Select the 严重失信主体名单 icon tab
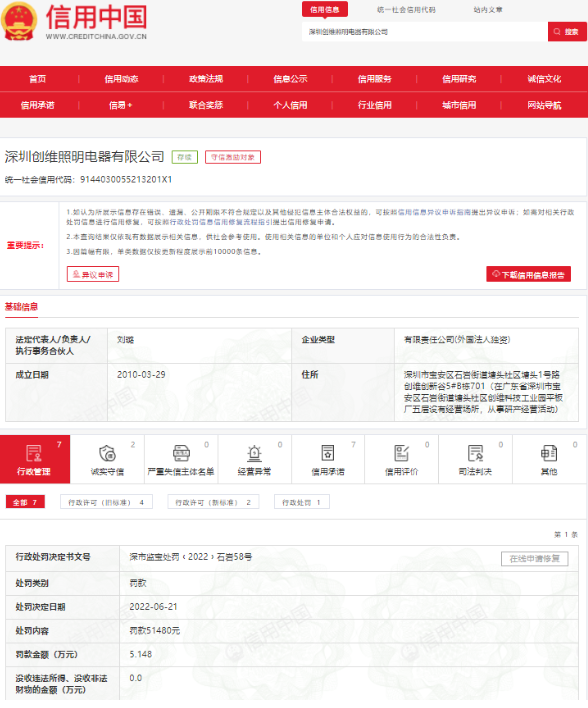The height and width of the screenshot is (708, 588). (x=181, y=459)
